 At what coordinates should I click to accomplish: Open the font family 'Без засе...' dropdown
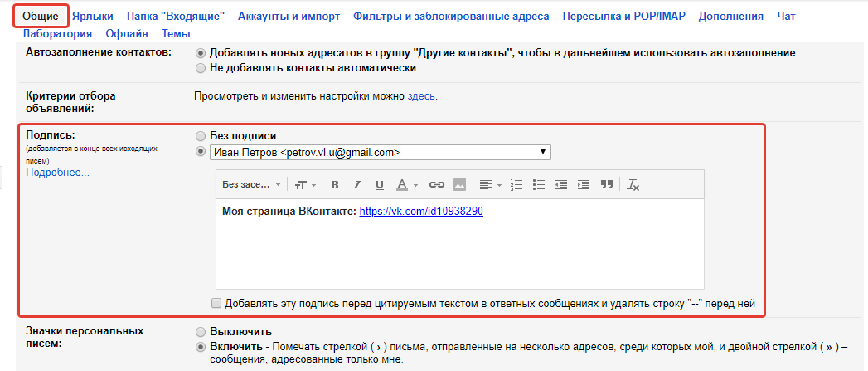(x=251, y=184)
